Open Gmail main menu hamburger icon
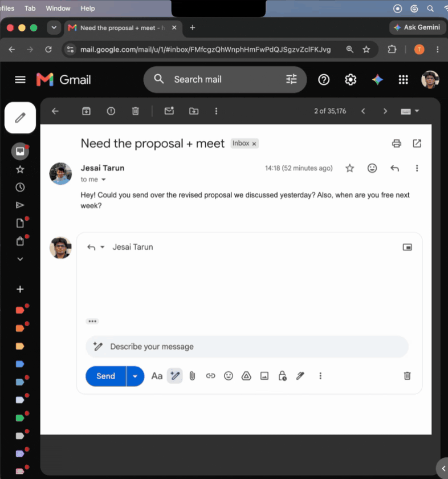 [20, 80]
